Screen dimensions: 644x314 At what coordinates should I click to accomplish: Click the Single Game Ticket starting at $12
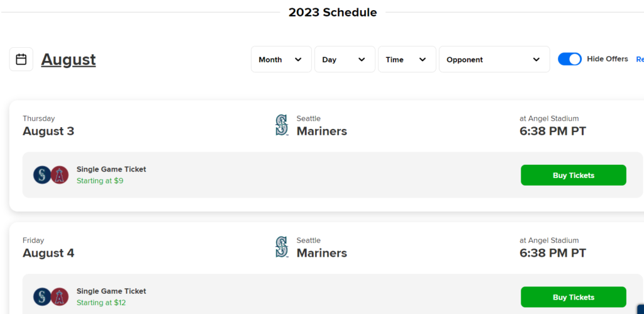111,297
